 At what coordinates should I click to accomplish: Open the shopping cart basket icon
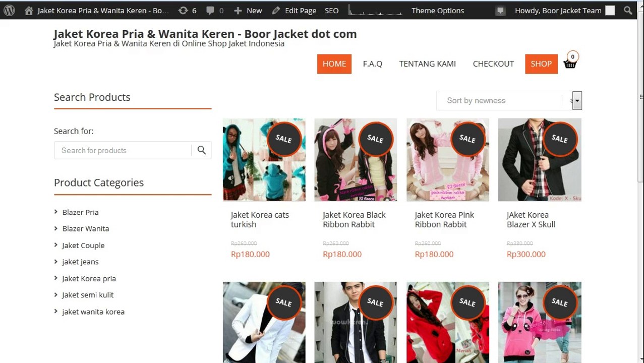point(570,64)
